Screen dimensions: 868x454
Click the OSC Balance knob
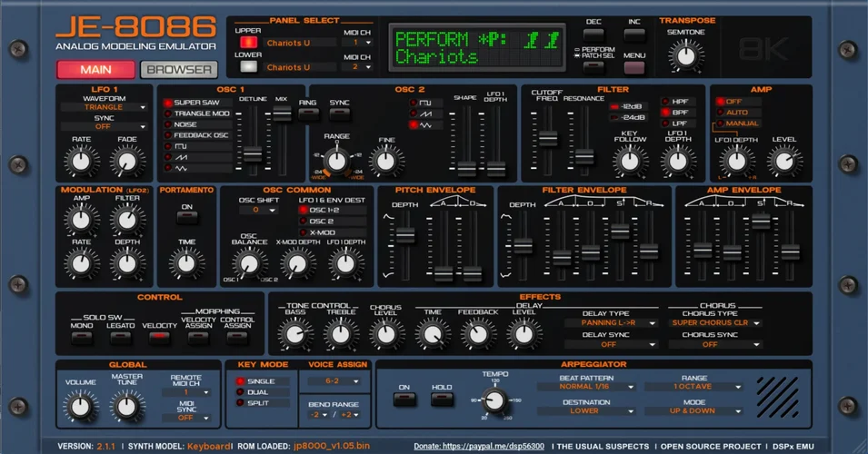(x=249, y=263)
